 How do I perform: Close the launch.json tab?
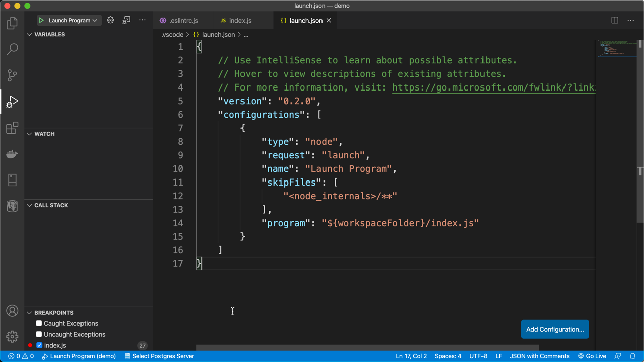[x=329, y=20]
